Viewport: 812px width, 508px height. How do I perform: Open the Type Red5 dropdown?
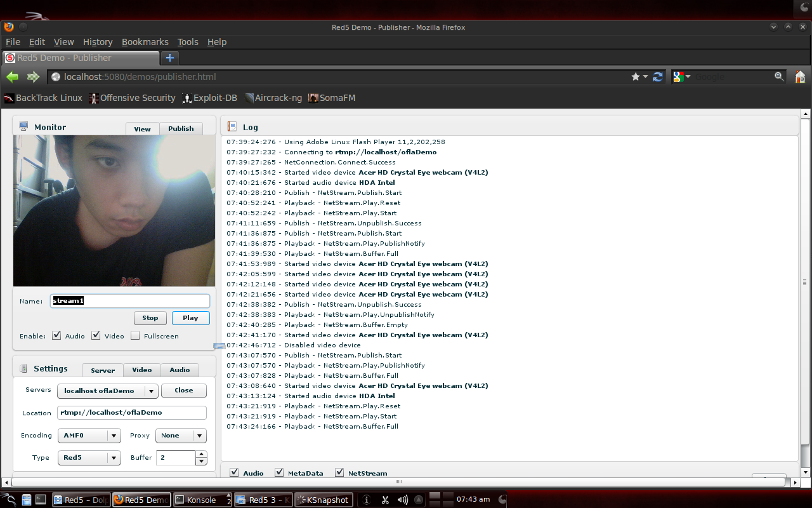(x=89, y=457)
